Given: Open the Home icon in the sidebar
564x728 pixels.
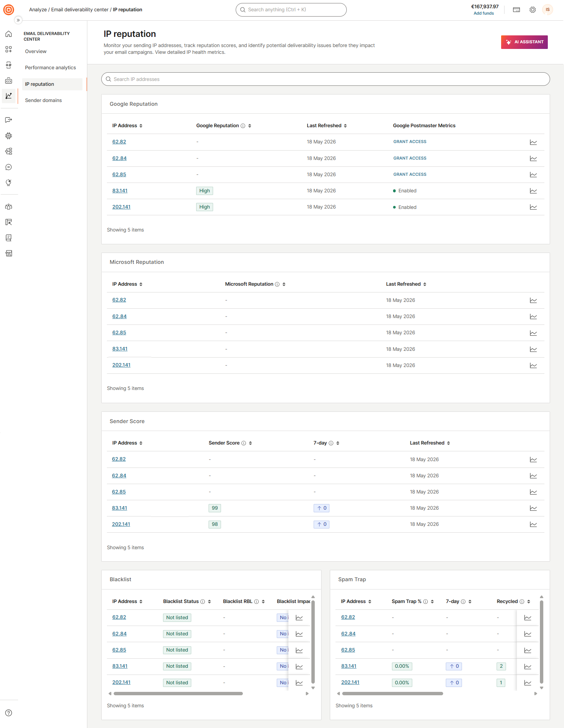Looking at the screenshot, I should click(x=9, y=34).
